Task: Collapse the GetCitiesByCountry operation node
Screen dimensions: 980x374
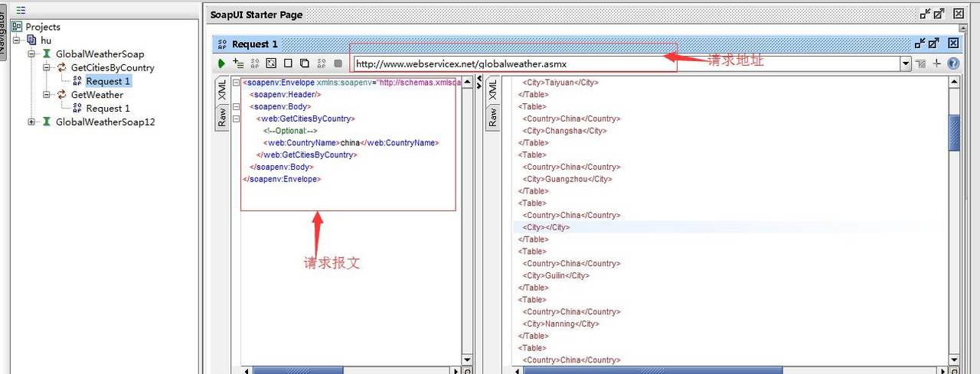Action: (x=46, y=68)
